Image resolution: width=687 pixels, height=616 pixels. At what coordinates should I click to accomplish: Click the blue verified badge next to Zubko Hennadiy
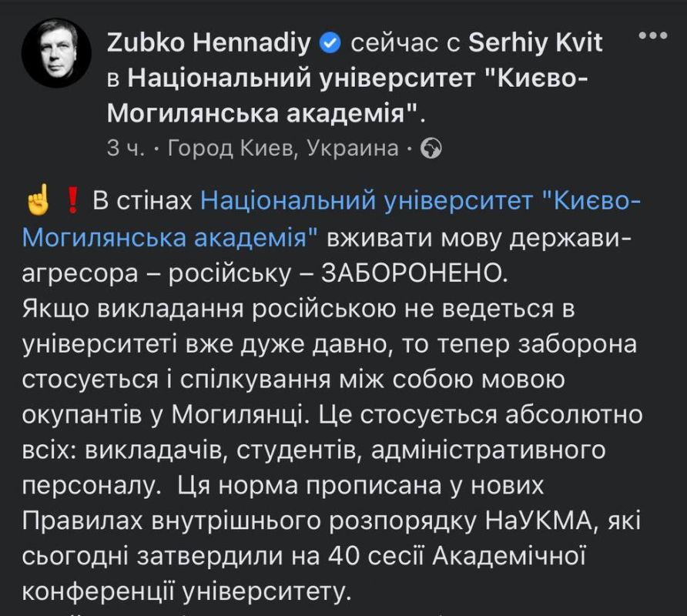click(x=329, y=43)
